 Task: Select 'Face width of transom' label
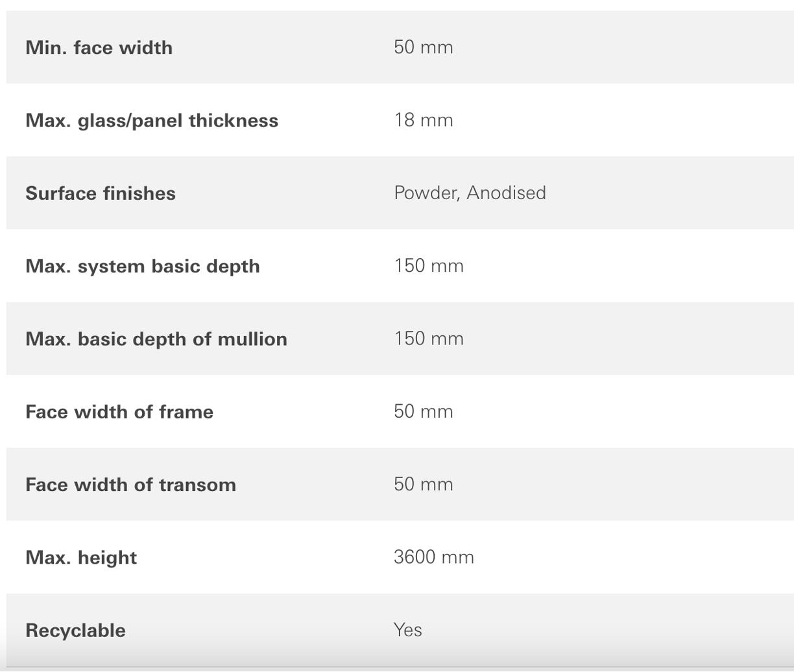[130, 485]
